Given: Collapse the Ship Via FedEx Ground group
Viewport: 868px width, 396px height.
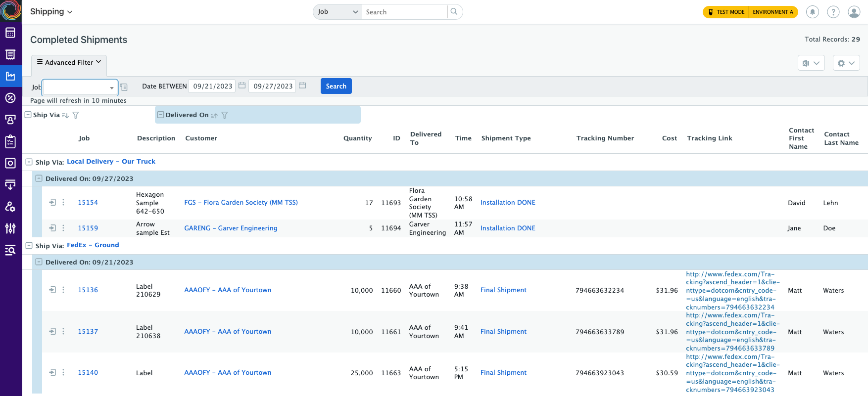Looking at the screenshot, I should pyautogui.click(x=29, y=245).
